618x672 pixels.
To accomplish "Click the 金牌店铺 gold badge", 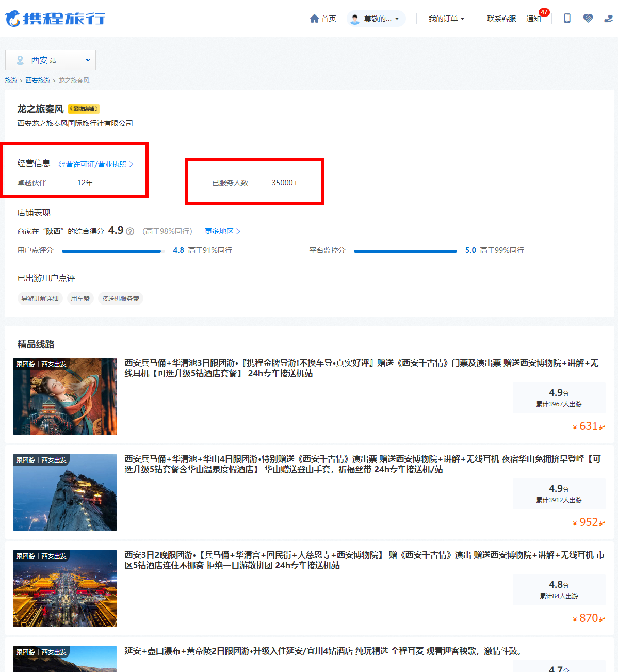I will coord(84,109).
